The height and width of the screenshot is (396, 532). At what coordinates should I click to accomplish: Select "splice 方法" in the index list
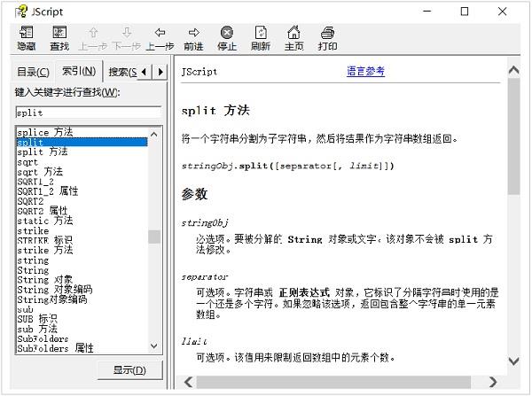point(45,132)
